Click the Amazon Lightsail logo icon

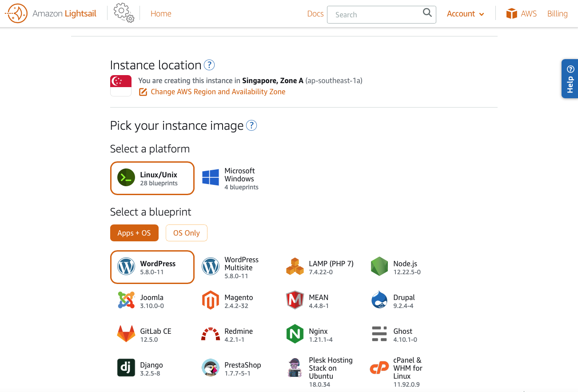[16, 14]
